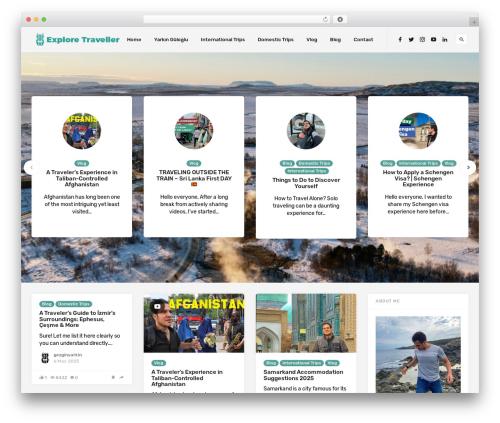Click circular thumbnail of Schengen Visa card

point(418,131)
